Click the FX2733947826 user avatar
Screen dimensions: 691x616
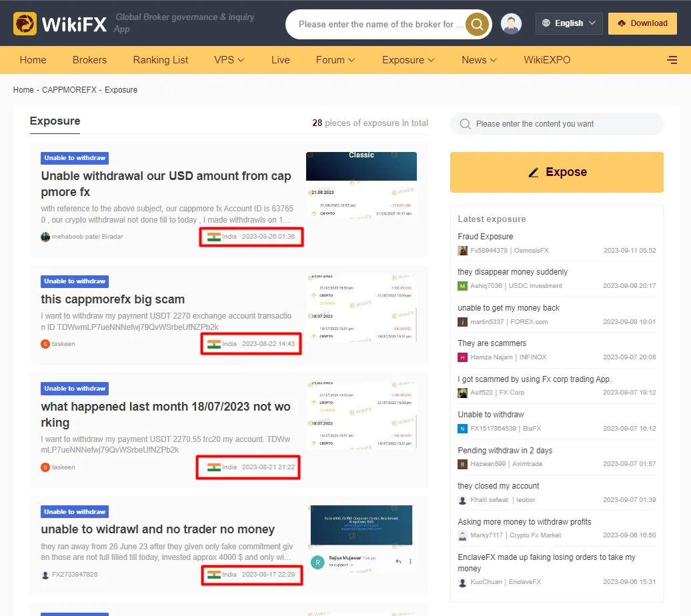45,575
